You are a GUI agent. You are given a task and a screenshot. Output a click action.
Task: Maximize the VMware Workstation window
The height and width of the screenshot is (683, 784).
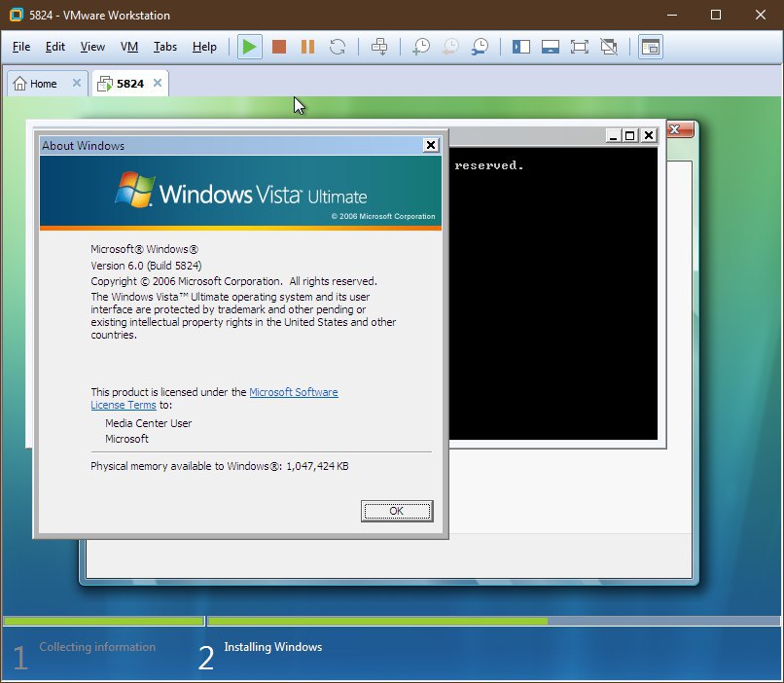716,15
